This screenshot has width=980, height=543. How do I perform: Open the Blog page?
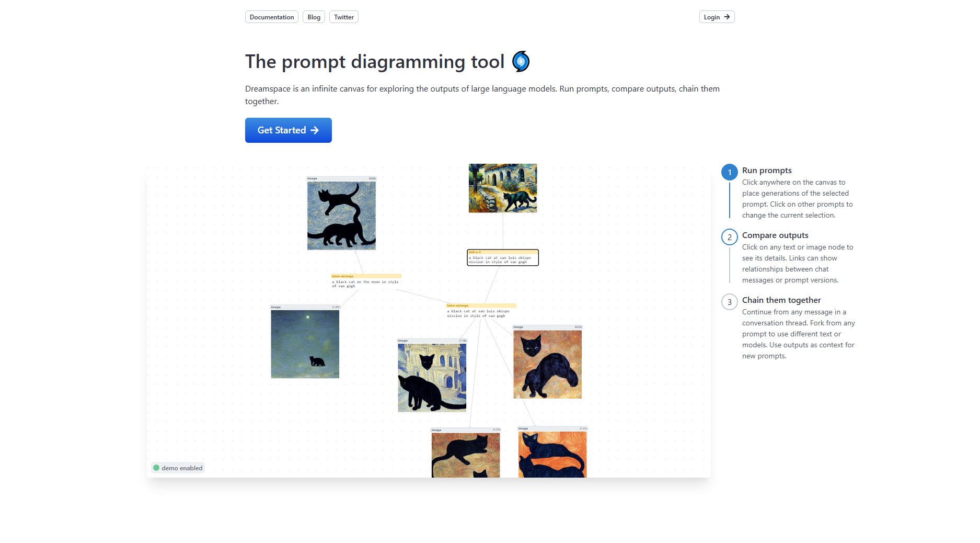[314, 17]
